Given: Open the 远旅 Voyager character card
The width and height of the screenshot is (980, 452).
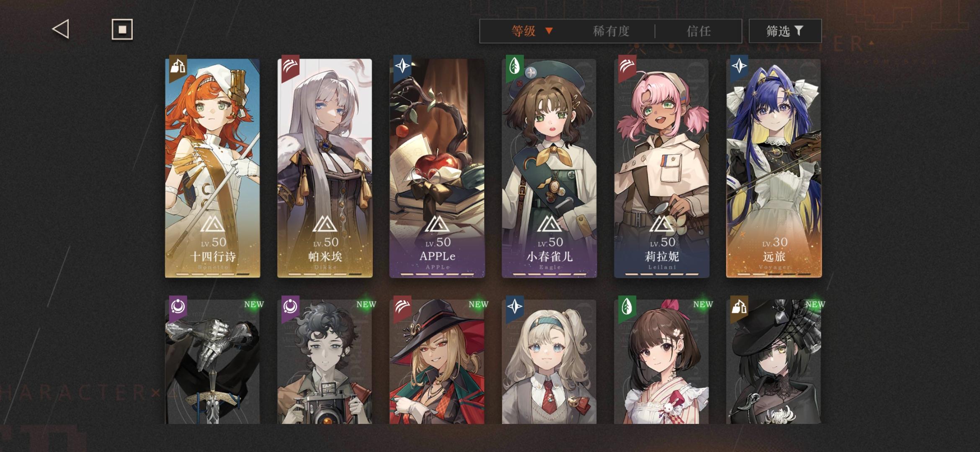Looking at the screenshot, I should tap(774, 168).
